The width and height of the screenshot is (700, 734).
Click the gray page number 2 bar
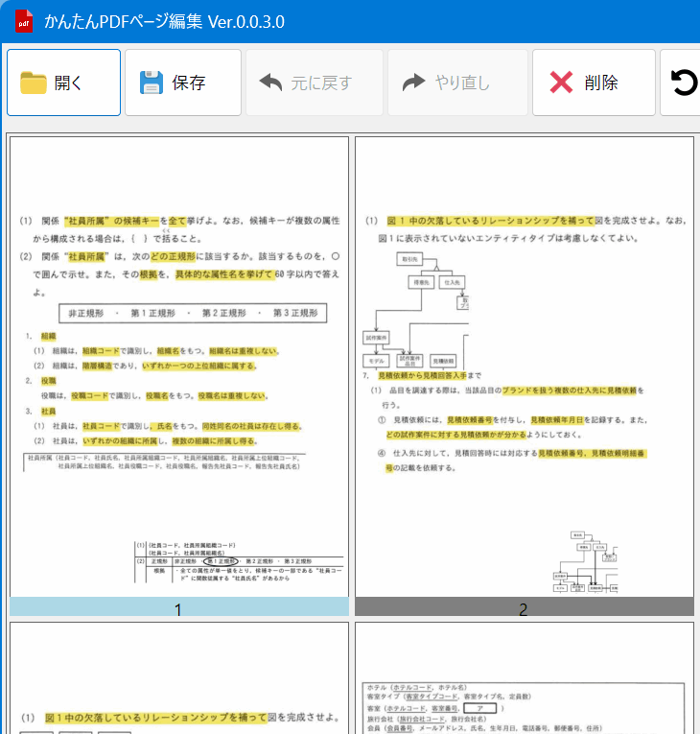[525, 607]
